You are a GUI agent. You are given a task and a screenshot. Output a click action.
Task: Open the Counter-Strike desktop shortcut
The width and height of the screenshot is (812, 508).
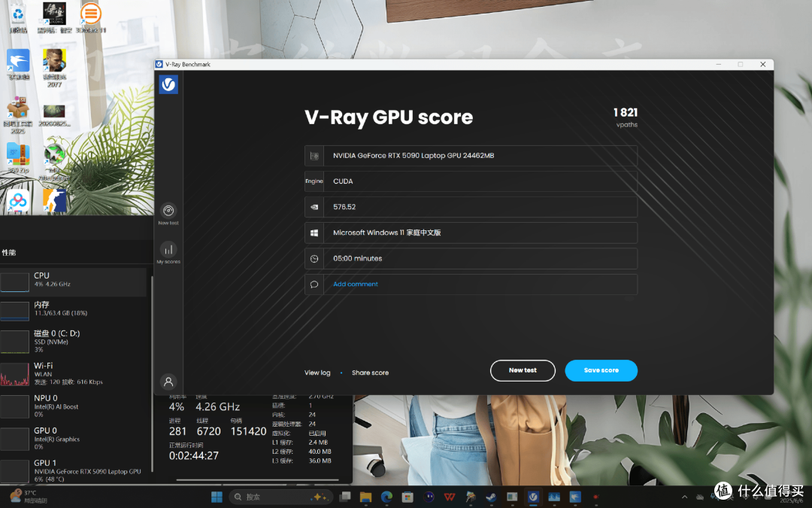[54, 201]
